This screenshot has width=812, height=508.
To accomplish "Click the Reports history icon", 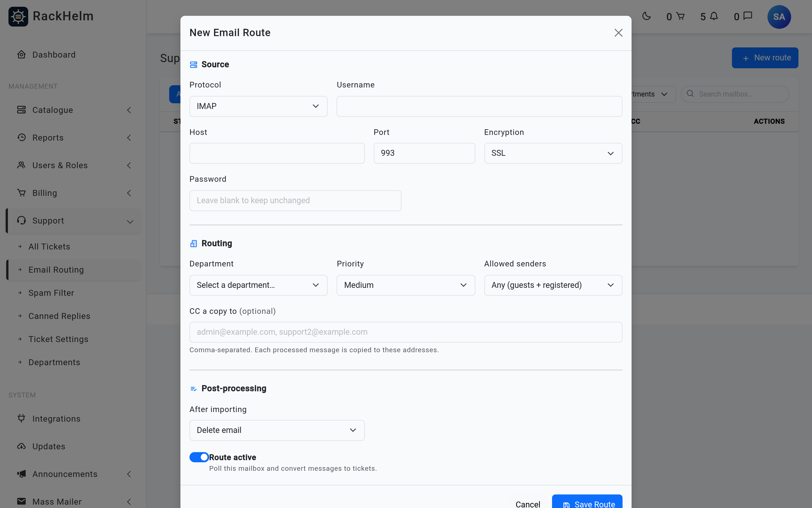I will [21, 137].
